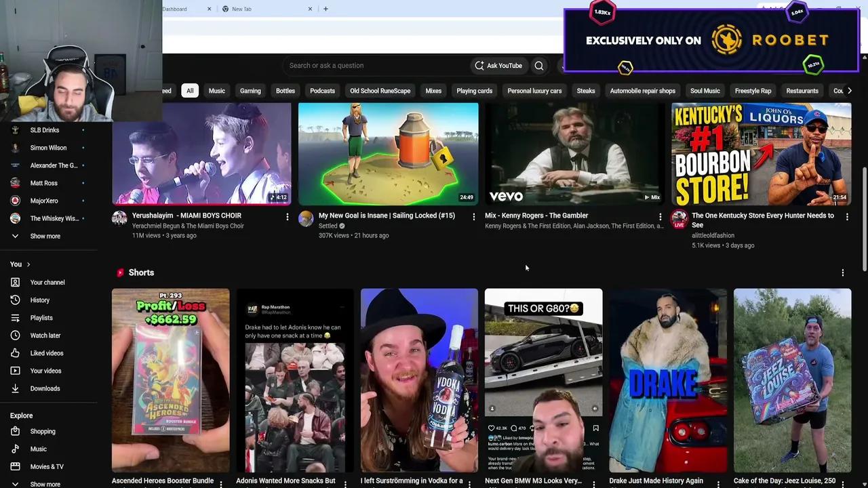Screen dimensions: 868x488
Task: Open History clock icon
Action: 15,300
